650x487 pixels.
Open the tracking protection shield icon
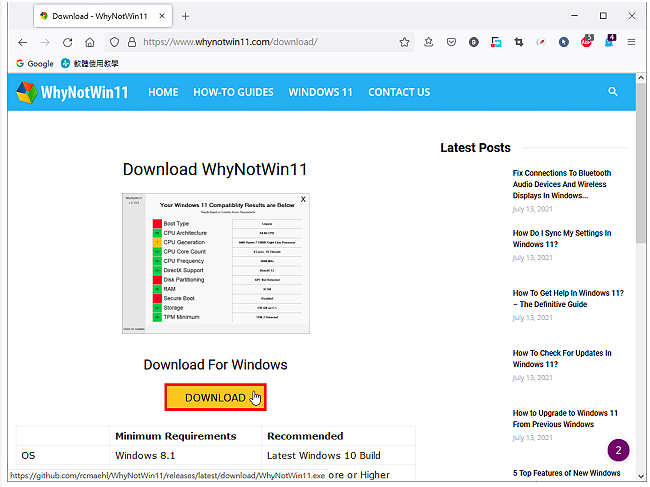(114, 42)
